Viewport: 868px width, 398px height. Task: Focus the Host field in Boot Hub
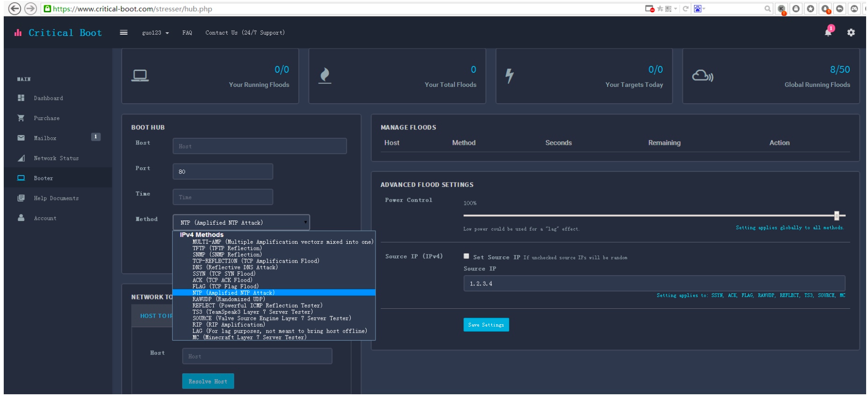coord(260,146)
